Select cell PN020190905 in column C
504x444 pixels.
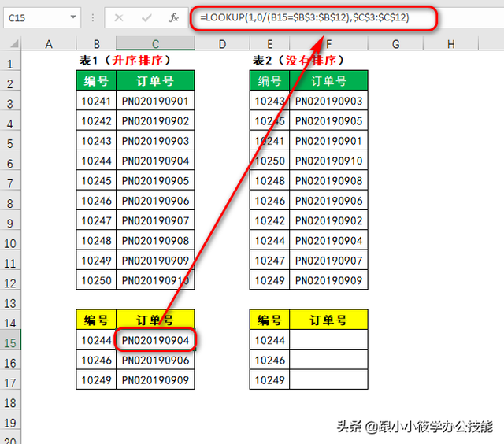pyautogui.click(x=155, y=180)
